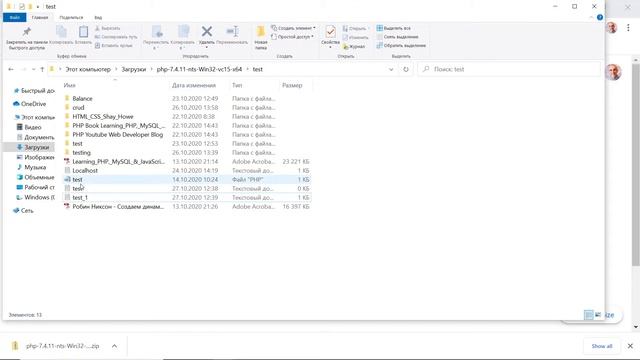
Task: Sort by the Размер column header
Action: point(296,85)
